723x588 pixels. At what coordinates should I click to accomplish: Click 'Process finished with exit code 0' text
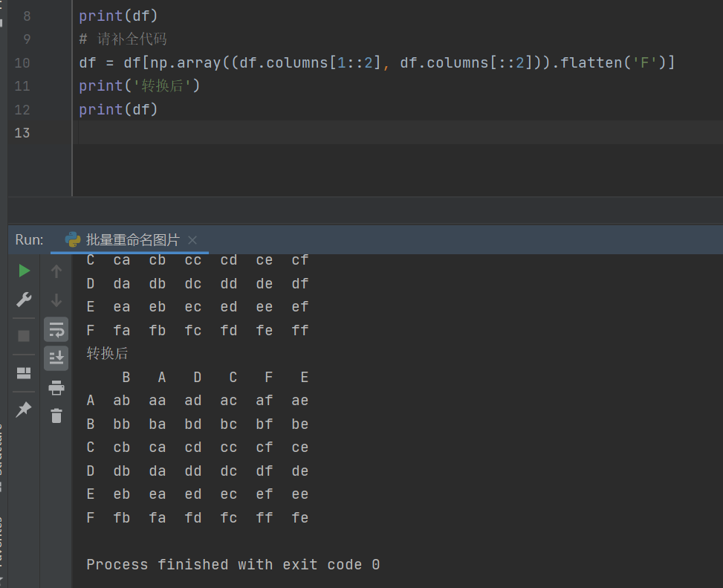click(x=233, y=564)
